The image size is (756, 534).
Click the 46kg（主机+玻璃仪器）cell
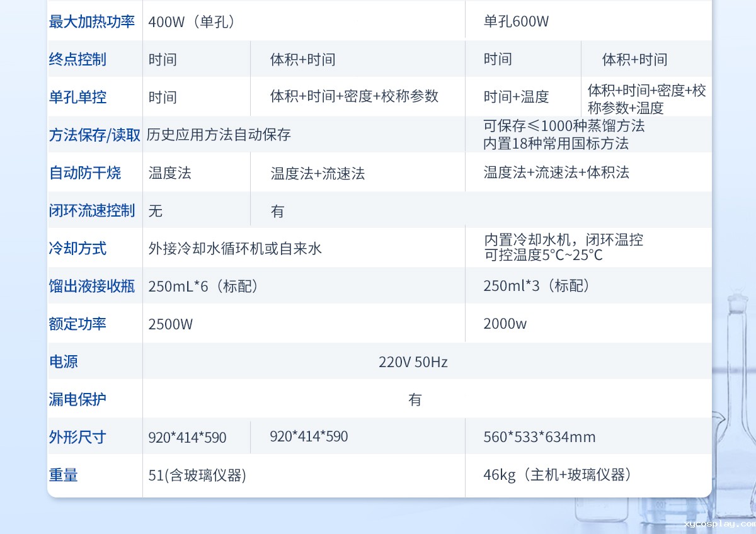point(558,475)
